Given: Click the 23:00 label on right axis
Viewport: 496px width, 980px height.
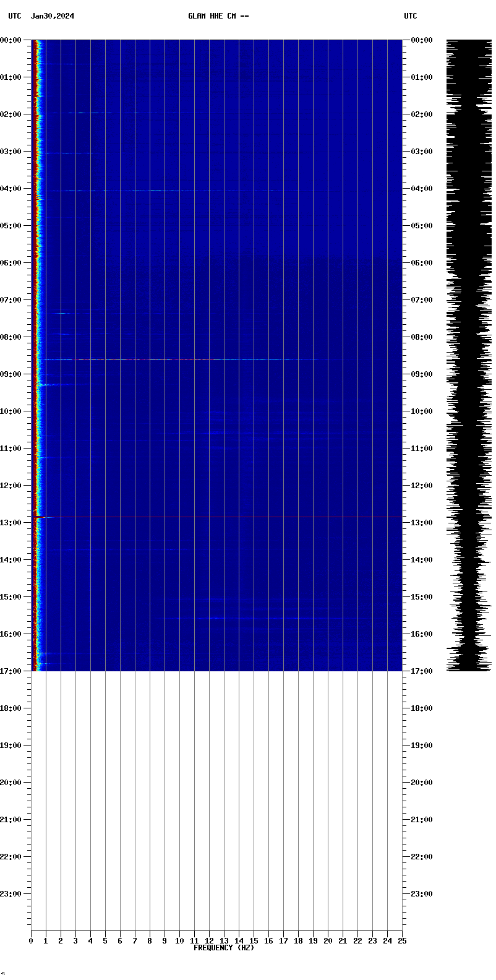Looking at the screenshot, I should point(421,894).
